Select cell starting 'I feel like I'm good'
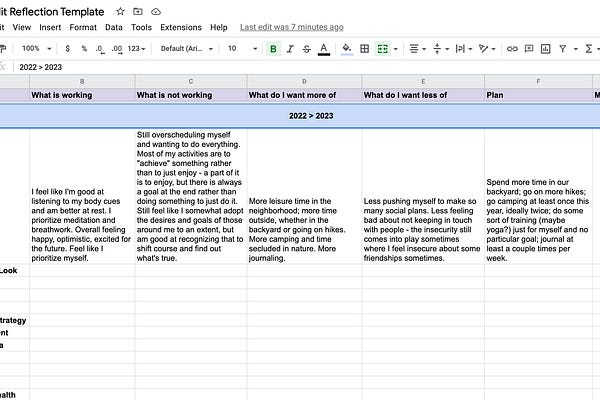Viewport: 600px width, 400px height. coord(82,196)
